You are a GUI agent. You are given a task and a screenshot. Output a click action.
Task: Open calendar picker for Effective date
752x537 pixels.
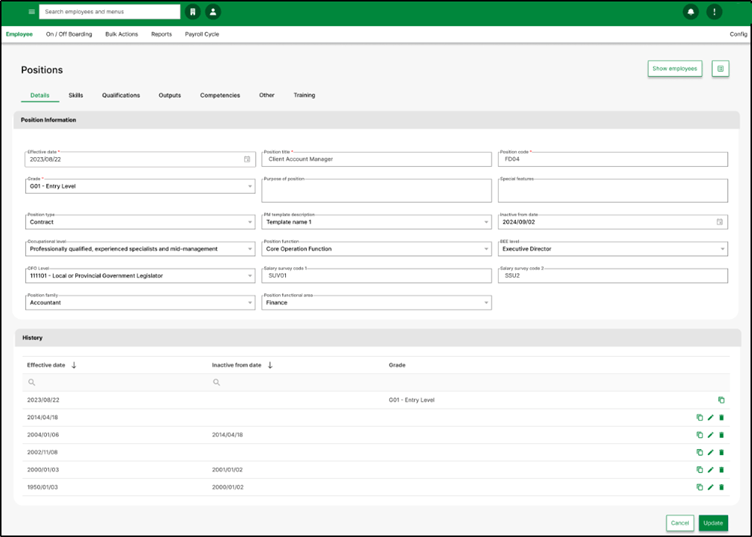[247, 159]
